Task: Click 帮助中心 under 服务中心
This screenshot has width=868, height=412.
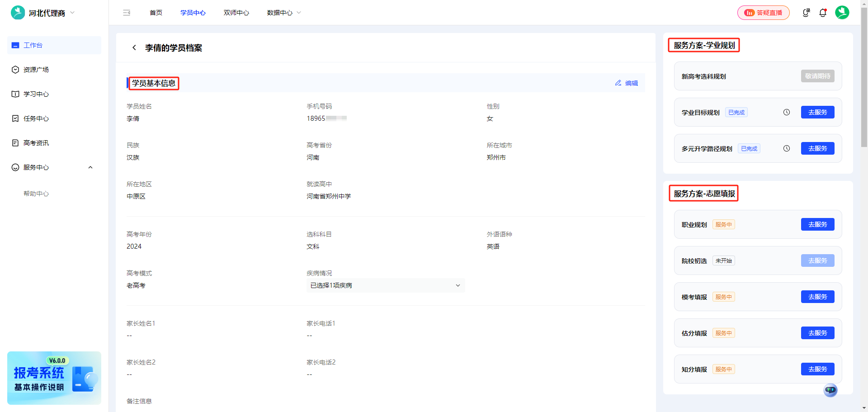Action: 36,193
